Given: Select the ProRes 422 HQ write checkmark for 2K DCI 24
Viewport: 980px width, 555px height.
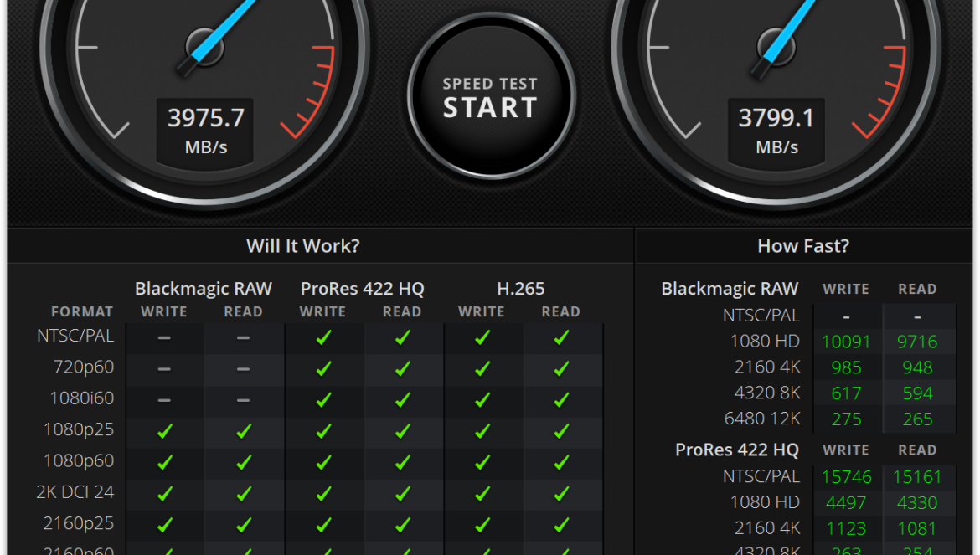Looking at the screenshot, I should (323, 494).
